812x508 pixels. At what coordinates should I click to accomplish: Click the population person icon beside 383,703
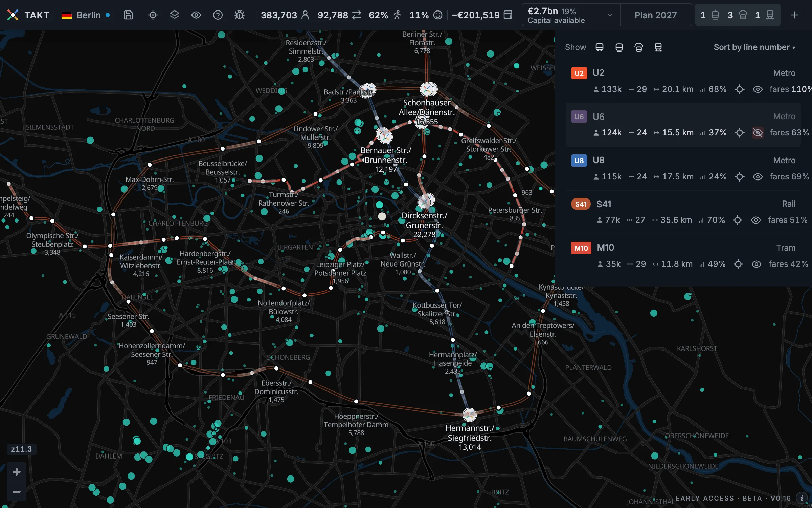click(x=305, y=15)
